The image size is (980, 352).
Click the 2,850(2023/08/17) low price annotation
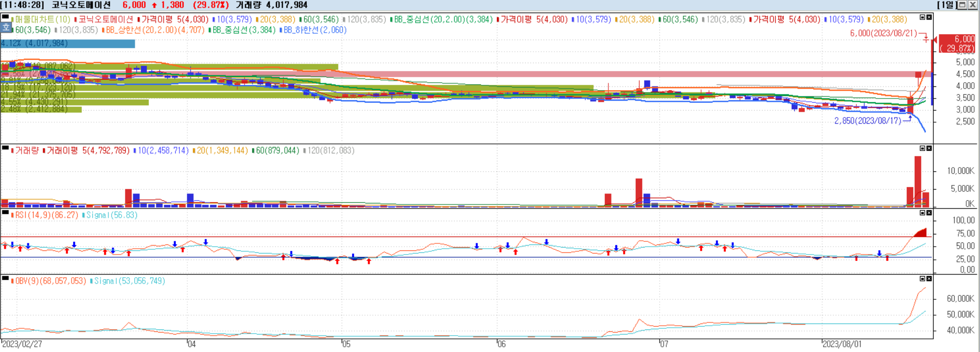[x=867, y=121]
